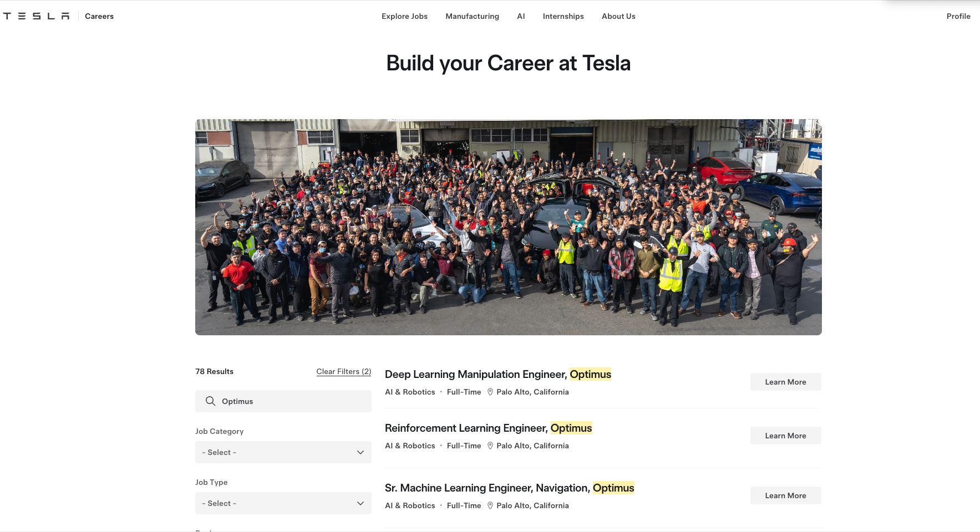The width and height of the screenshot is (980, 532).
Task: Open the Manufacturing menu item
Action: (472, 16)
